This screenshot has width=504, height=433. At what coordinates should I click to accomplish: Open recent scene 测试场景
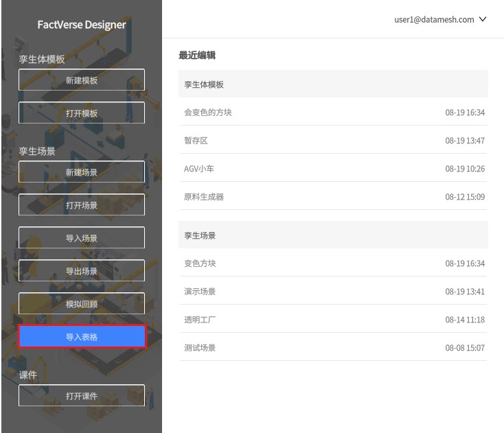333,347
